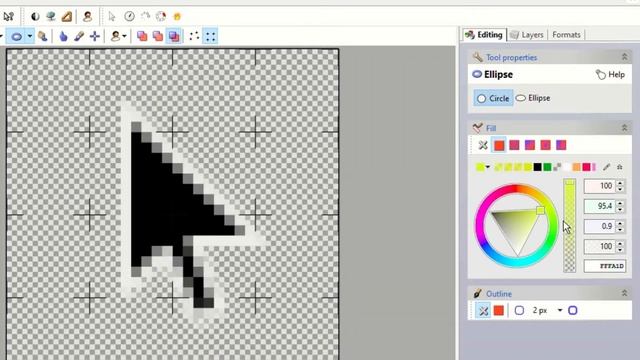Pick the black color swatch
This screenshot has width=640, height=360.
[x=538, y=167]
